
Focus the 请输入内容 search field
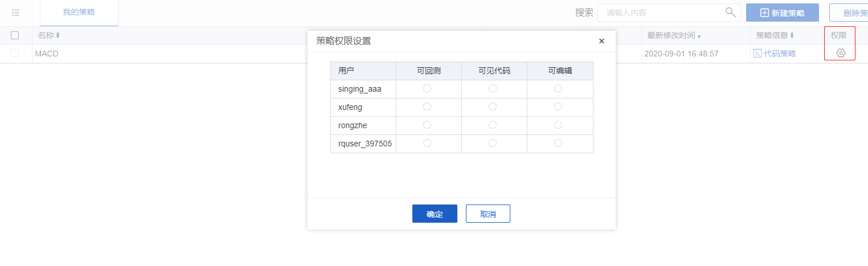coord(661,13)
